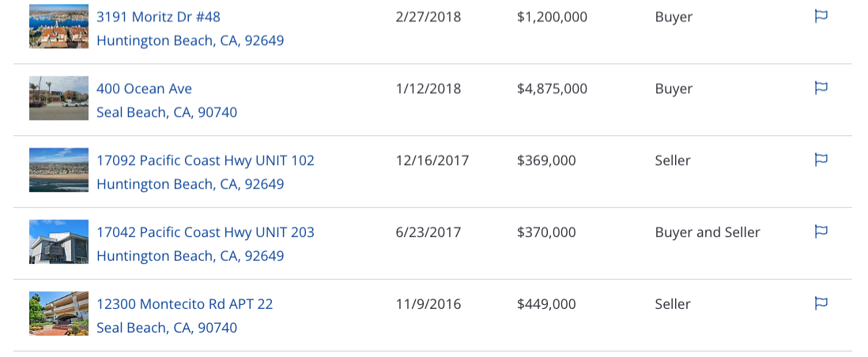This screenshot has width=868, height=357.
Task: Click the marina photo for 3191 Moritz Dr
Action: [58, 26]
